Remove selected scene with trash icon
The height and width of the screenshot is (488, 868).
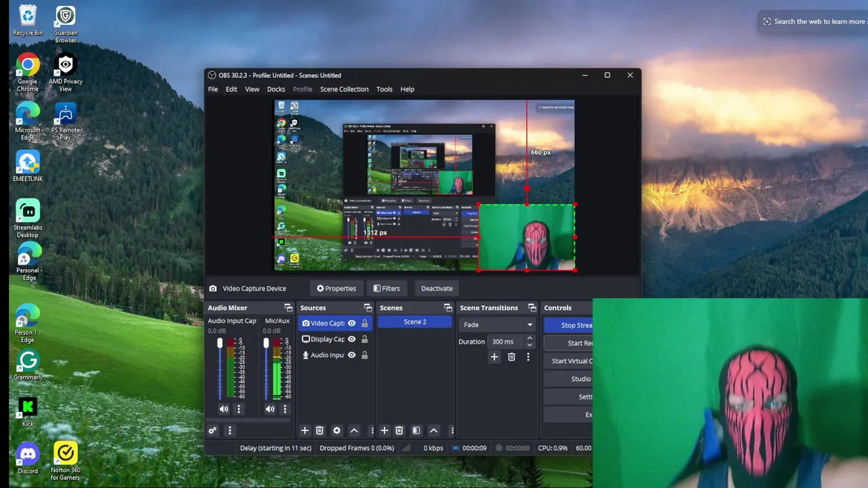pyautogui.click(x=399, y=430)
